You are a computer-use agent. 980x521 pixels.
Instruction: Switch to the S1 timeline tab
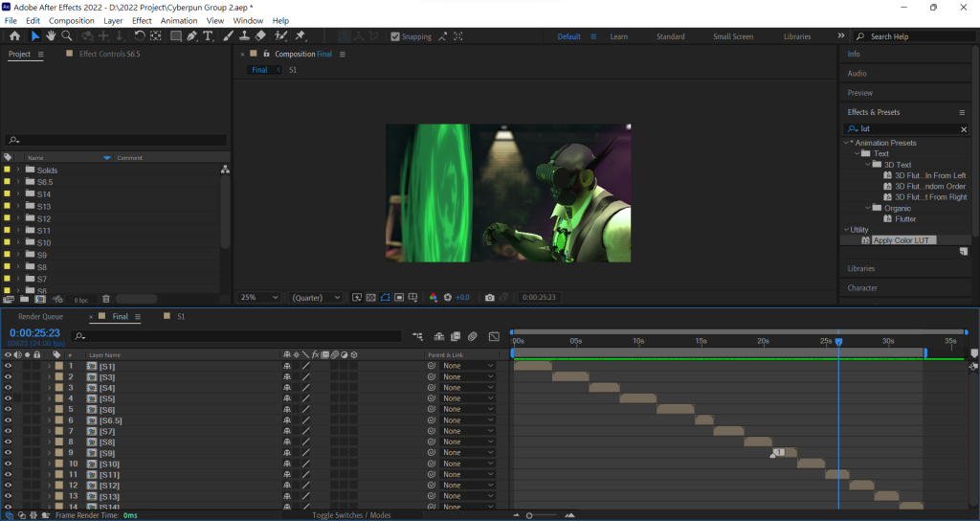(181, 316)
